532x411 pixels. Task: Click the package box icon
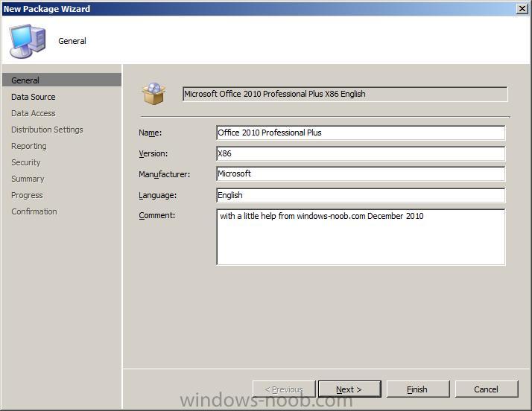pos(154,94)
